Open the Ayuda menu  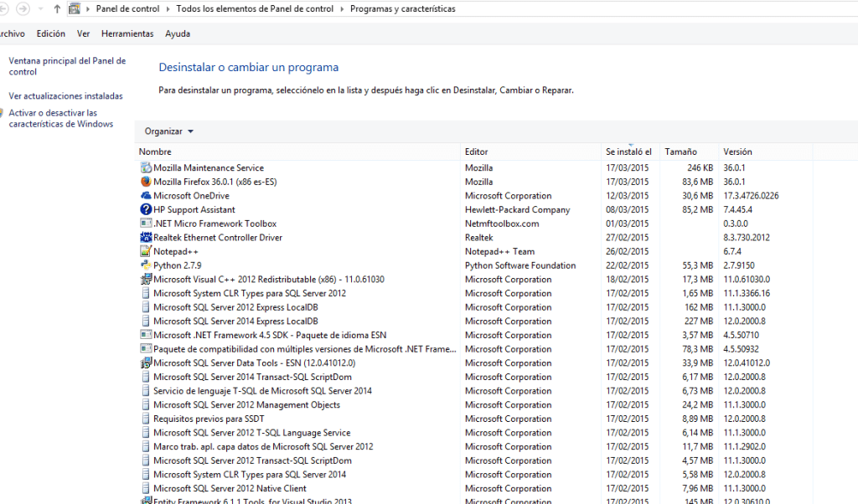coord(178,33)
